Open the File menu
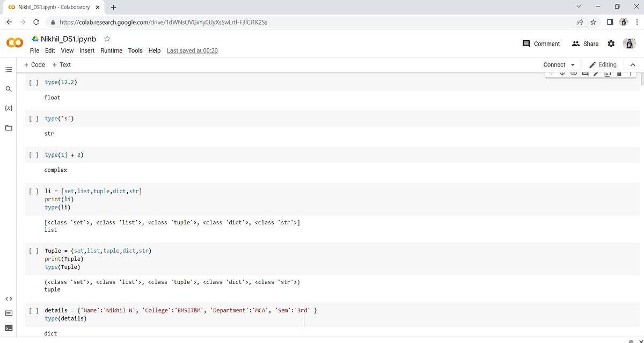 (34, 50)
